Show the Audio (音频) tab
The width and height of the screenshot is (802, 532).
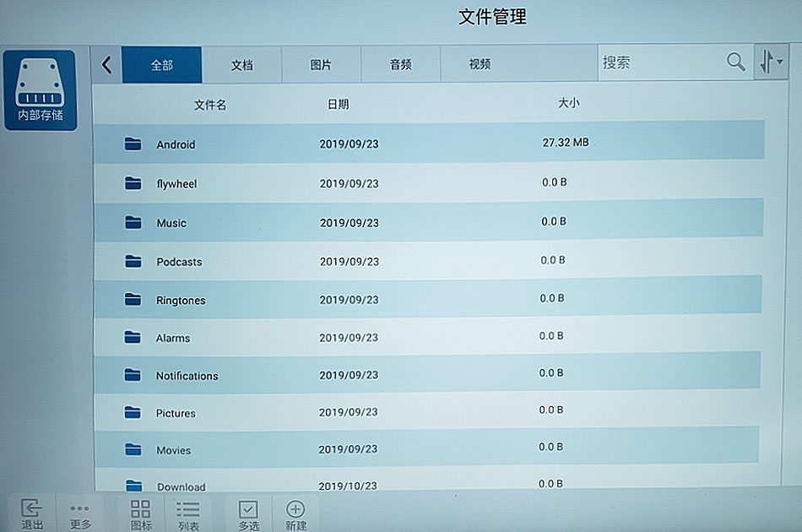click(400, 65)
